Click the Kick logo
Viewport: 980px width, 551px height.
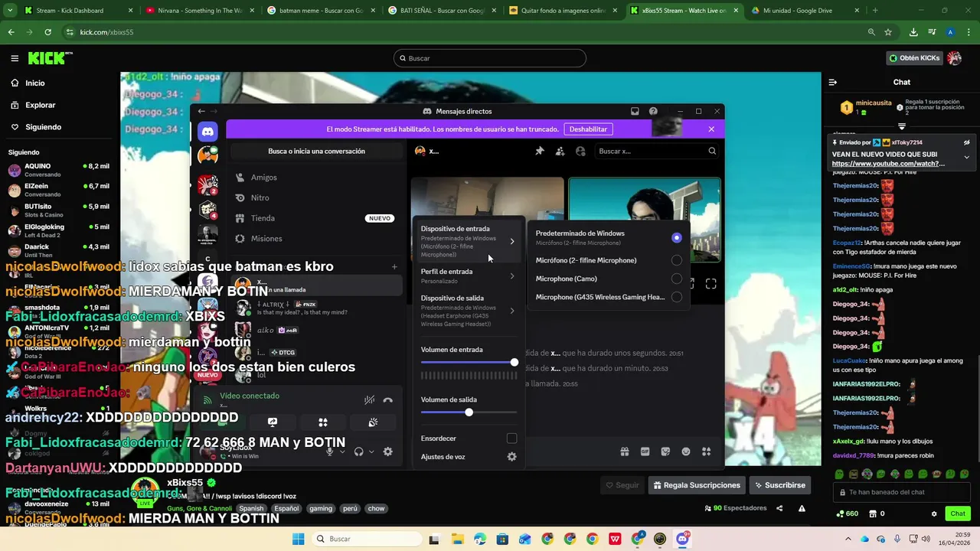pyautogui.click(x=51, y=58)
